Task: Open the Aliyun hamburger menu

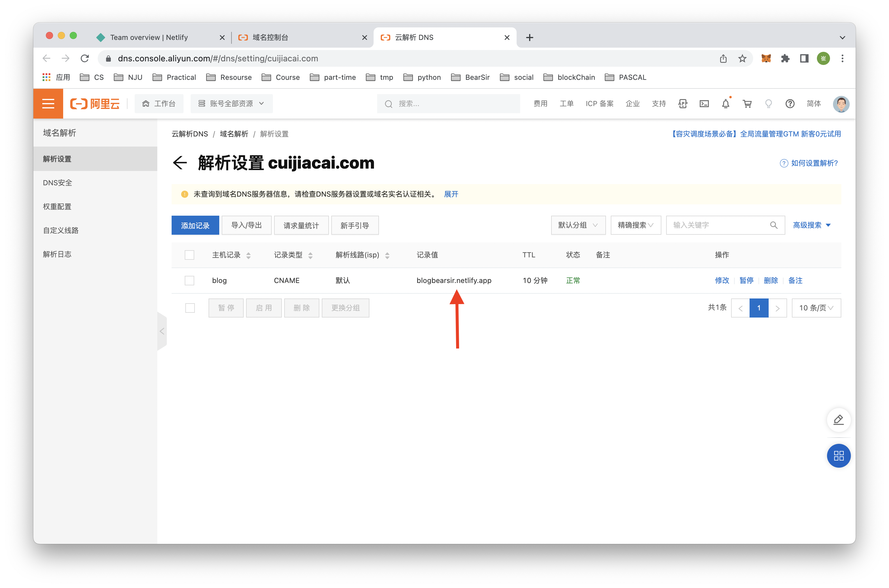Action: (48, 103)
